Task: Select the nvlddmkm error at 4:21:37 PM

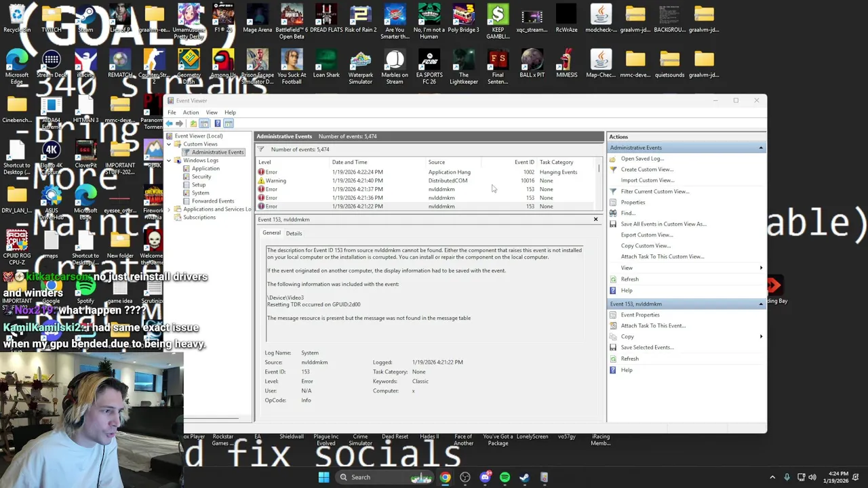Action: coord(426,189)
